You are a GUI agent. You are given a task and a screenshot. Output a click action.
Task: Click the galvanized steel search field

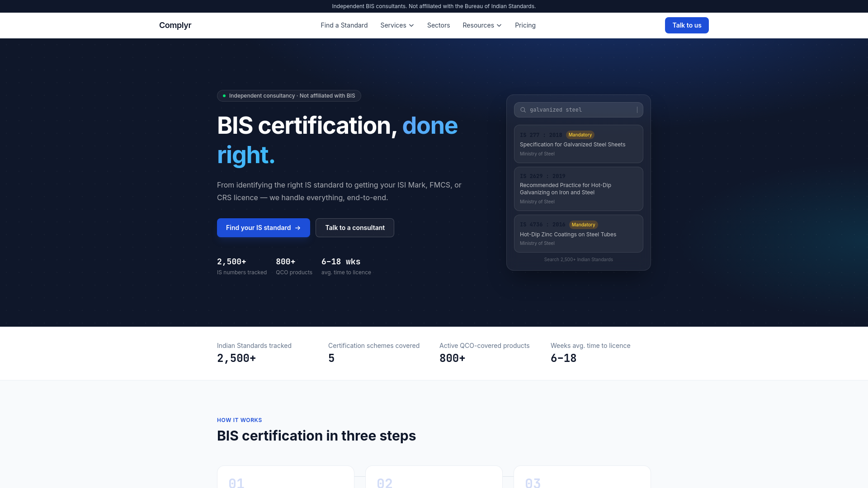click(579, 110)
